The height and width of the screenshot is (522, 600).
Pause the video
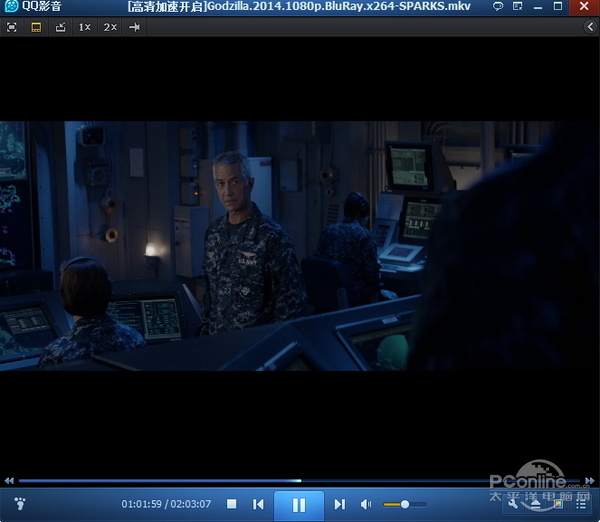click(x=299, y=505)
